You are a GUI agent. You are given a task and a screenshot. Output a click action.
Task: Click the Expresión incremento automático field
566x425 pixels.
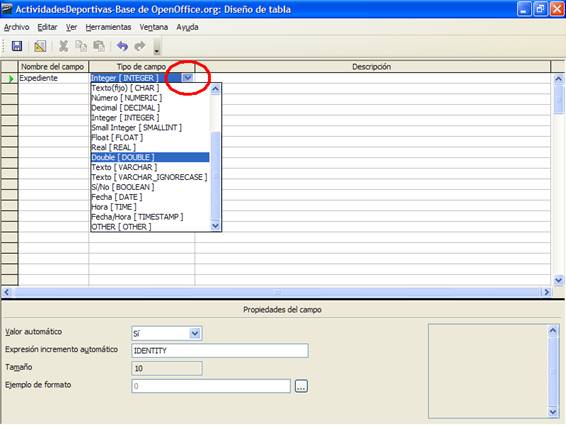point(220,351)
